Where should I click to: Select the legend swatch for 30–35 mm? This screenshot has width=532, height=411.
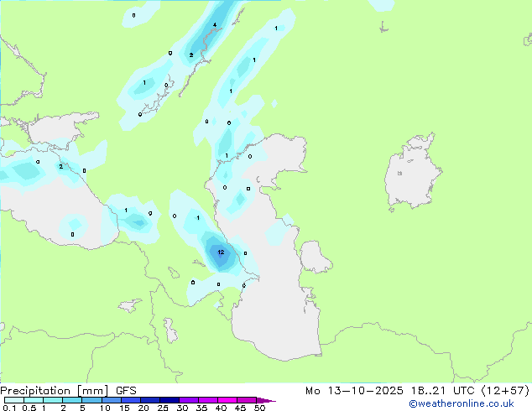click(x=189, y=400)
